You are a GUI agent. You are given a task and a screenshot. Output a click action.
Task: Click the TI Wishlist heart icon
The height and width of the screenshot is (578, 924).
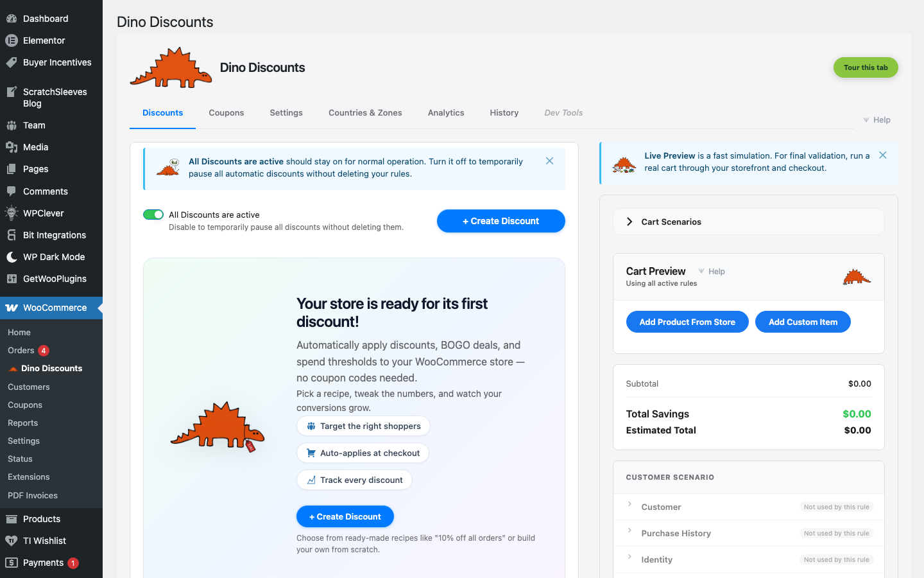12,541
